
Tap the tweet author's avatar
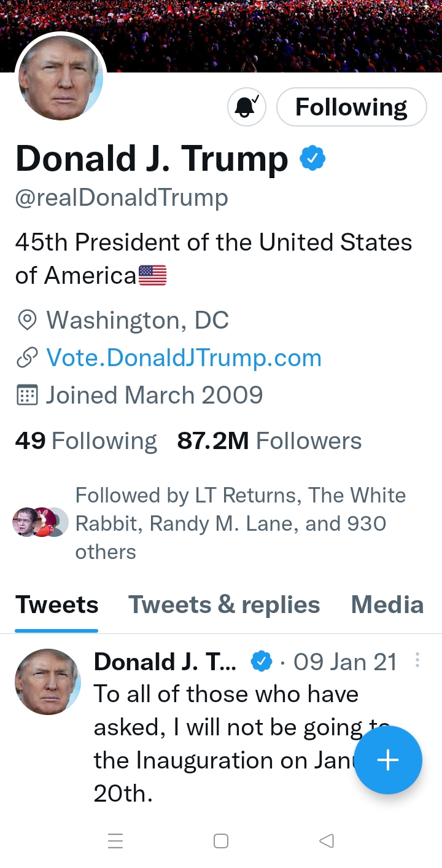[48, 681]
